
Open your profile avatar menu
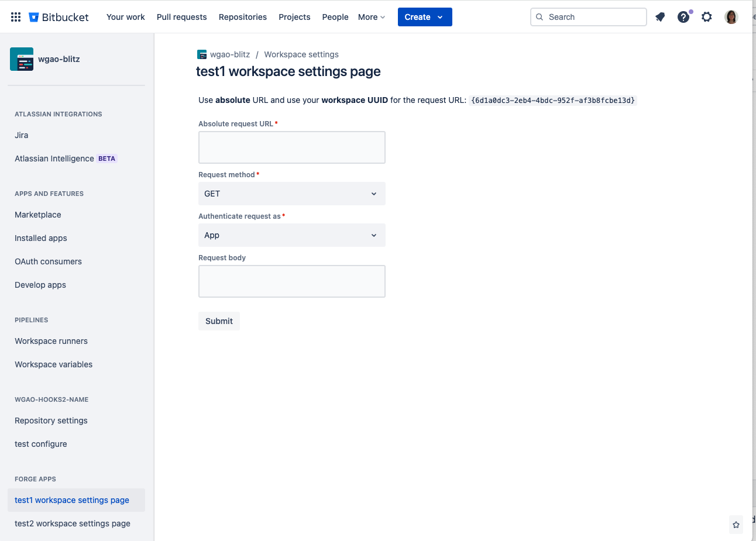point(731,17)
